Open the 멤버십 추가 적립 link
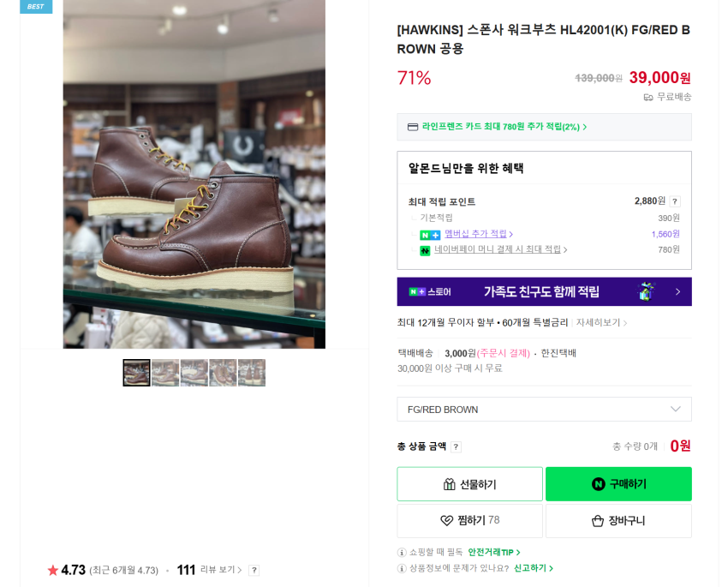Viewport: 728px width, 587px height. coord(478,234)
